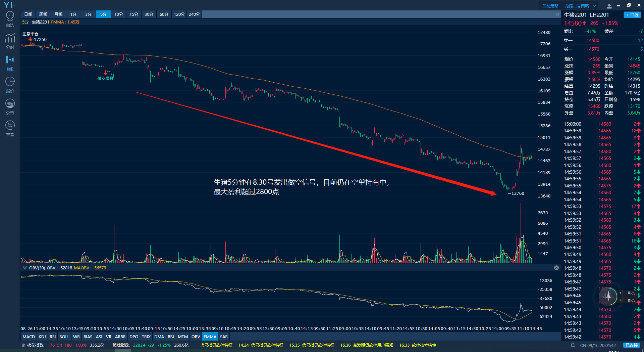Open the 报价 quotes pie icon
Screen dimensions: 644x352
(10, 85)
